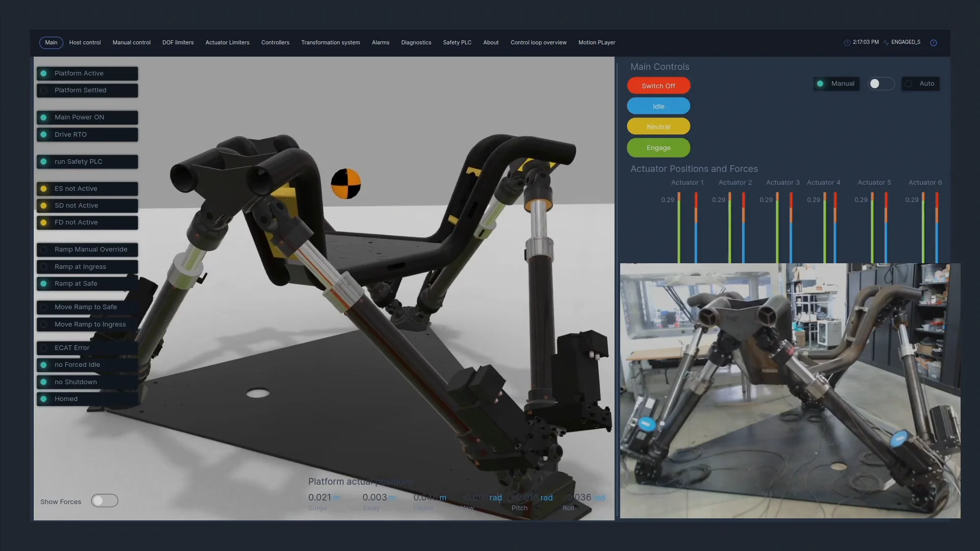The height and width of the screenshot is (551, 980).
Task: Switch to the Safety PLC tab
Action: click(457, 43)
